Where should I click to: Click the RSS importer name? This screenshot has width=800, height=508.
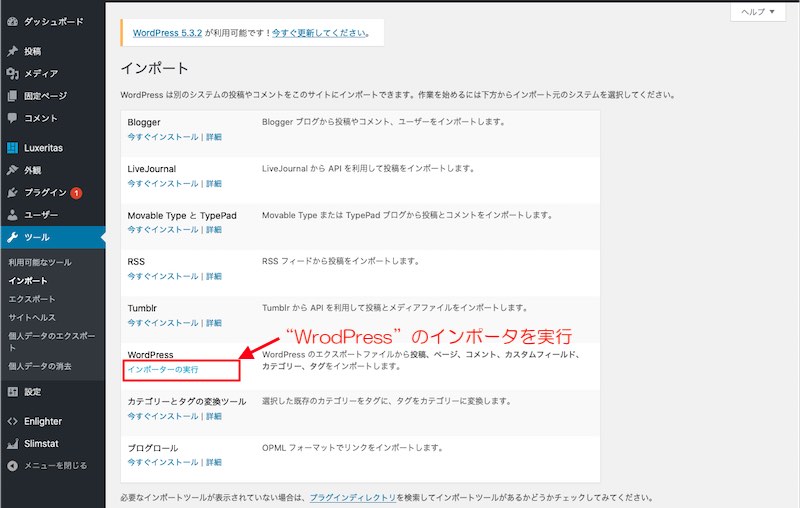click(136, 262)
